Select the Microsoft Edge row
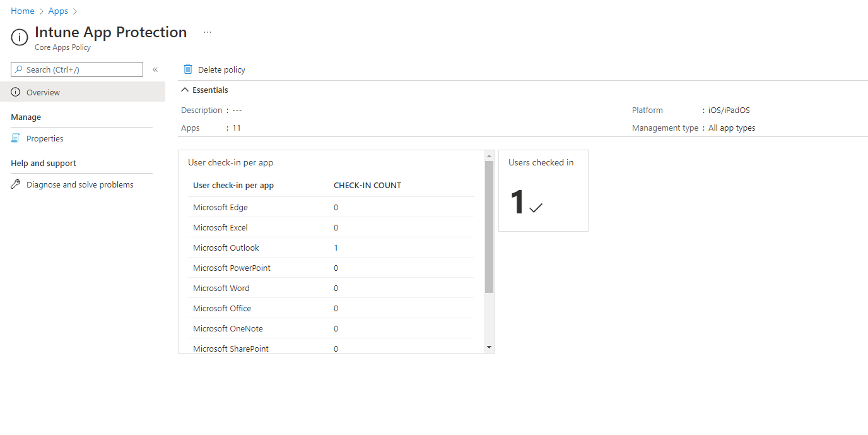 coord(220,207)
